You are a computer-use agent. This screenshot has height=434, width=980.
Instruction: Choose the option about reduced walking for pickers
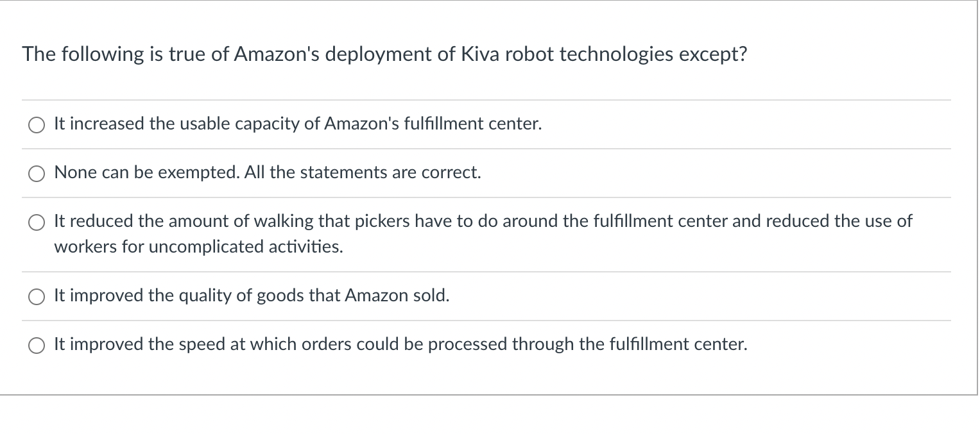(37, 222)
